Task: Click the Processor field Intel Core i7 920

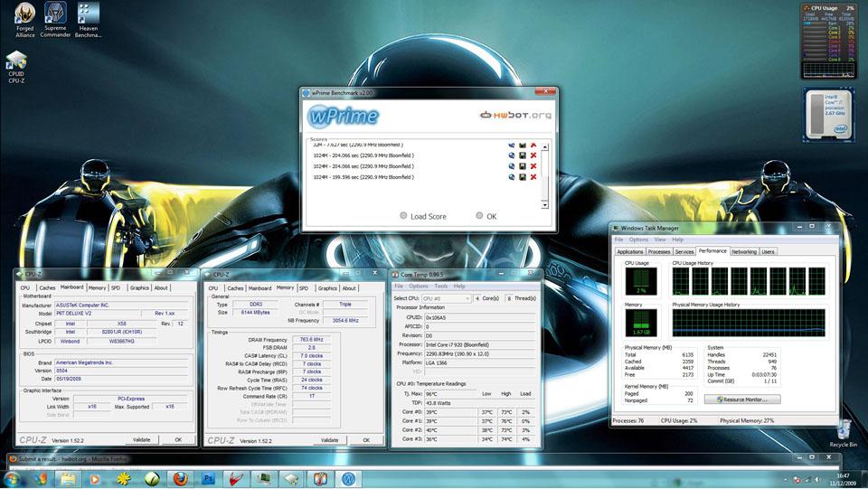Action: [479, 344]
